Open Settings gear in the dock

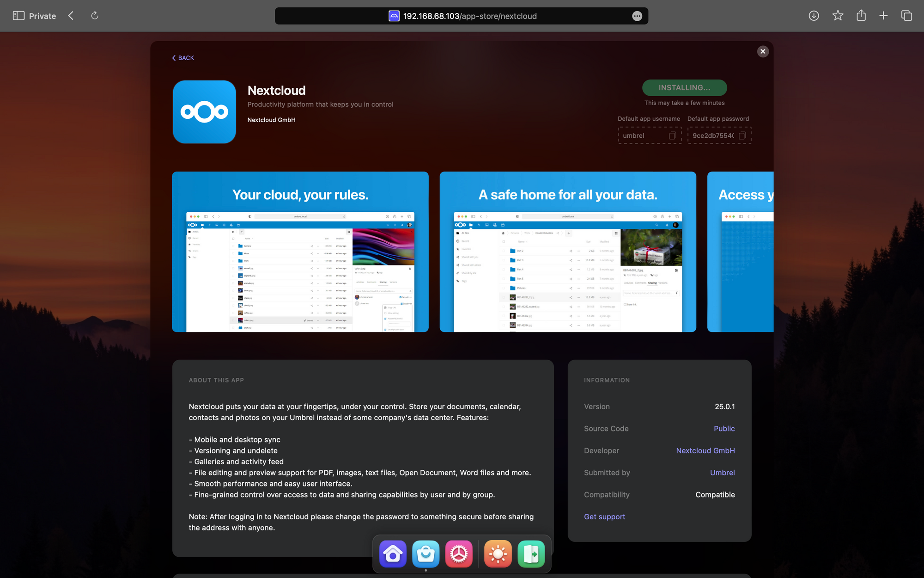[459, 553]
